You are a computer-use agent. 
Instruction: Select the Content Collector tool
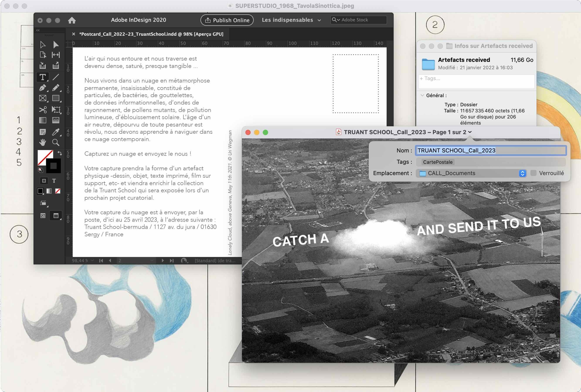coord(42,66)
